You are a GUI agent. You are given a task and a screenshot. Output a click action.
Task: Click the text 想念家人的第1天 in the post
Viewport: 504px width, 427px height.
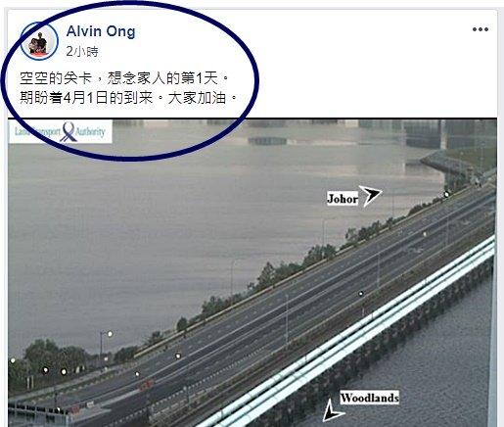point(162,78)
